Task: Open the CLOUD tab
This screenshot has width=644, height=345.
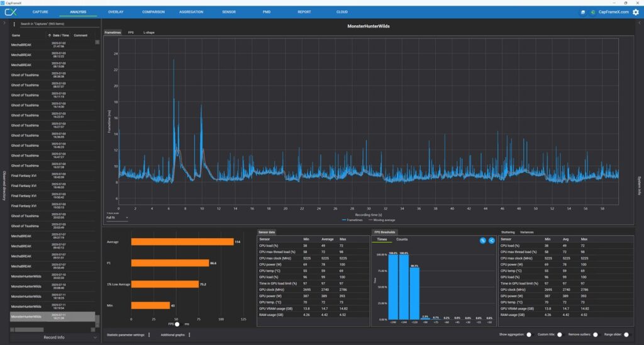Action: [x=342, y=12]
